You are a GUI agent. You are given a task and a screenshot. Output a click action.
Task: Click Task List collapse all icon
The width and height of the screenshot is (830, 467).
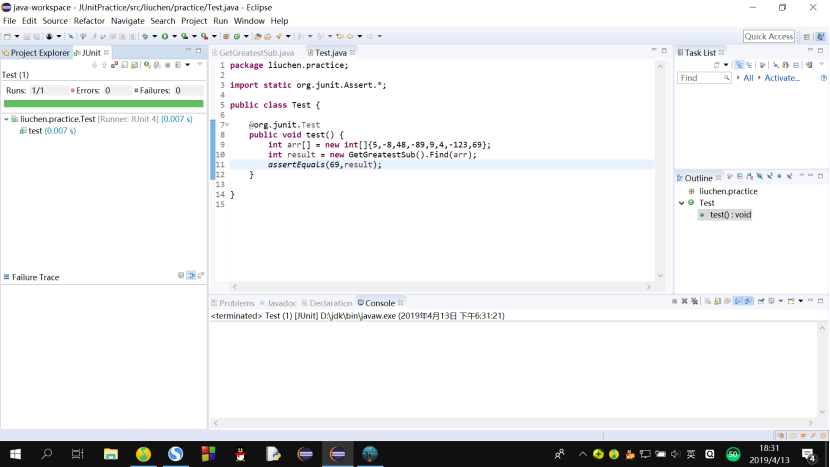(796, 65)
